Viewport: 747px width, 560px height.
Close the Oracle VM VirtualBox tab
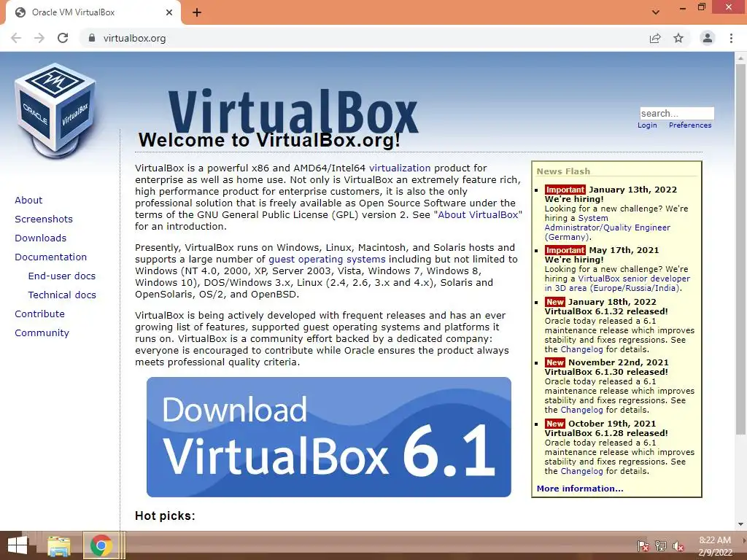pyautogui.click(x=169, y=12)
